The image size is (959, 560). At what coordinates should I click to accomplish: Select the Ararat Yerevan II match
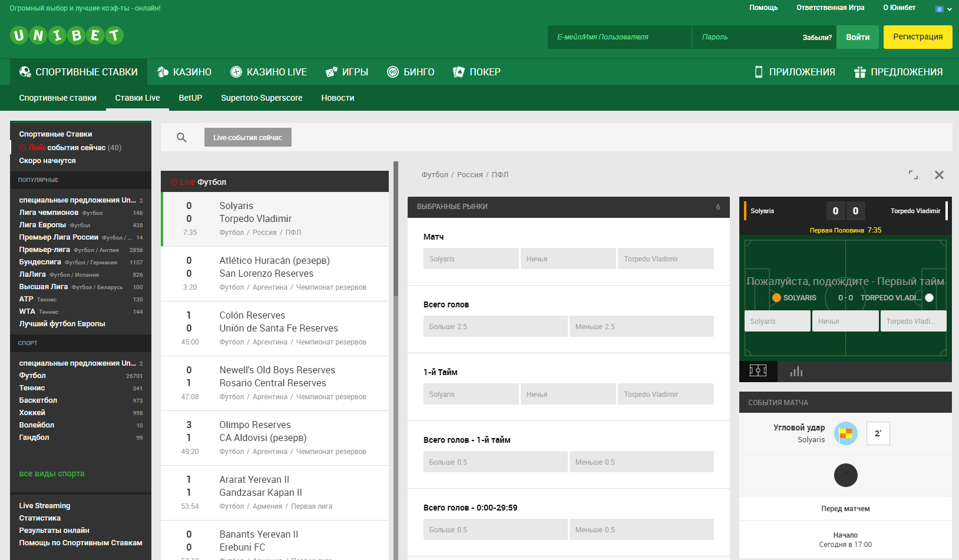(275, 493)
